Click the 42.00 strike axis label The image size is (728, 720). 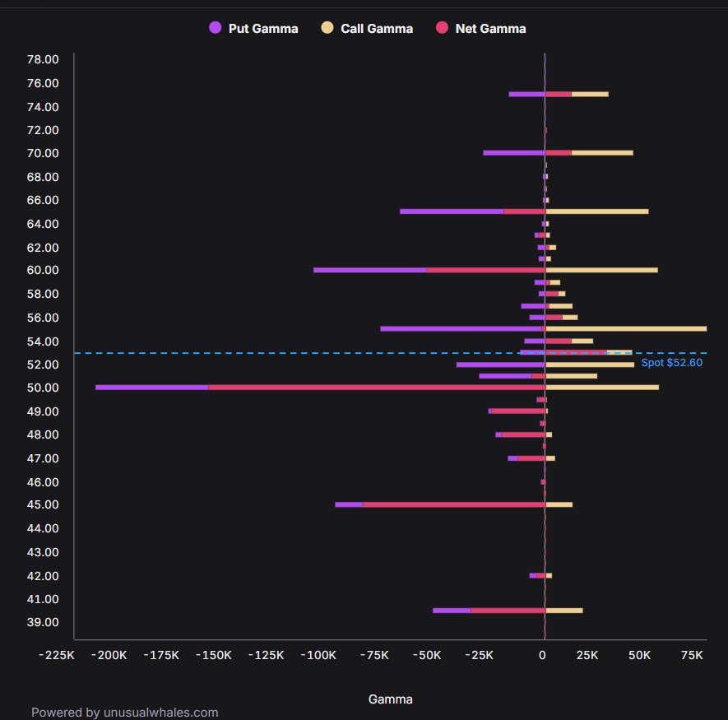43,576
